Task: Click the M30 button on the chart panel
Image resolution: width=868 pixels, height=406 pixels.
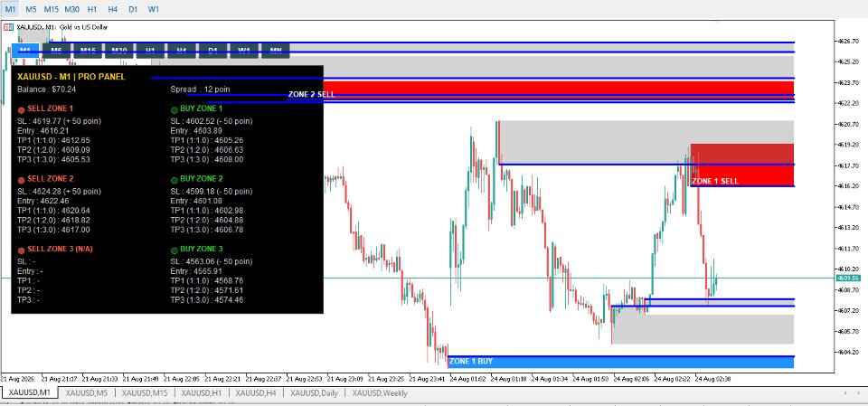Action: click(119, 51)
